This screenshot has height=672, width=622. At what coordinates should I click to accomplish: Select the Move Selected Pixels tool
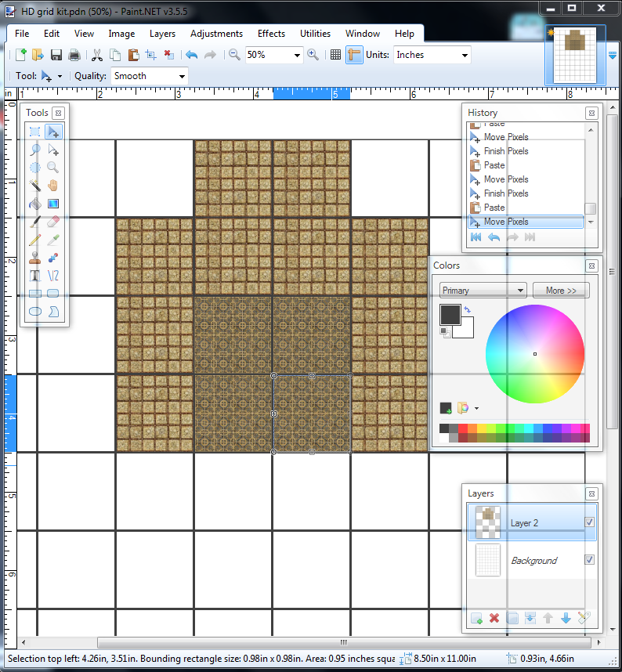coord(53,132)
